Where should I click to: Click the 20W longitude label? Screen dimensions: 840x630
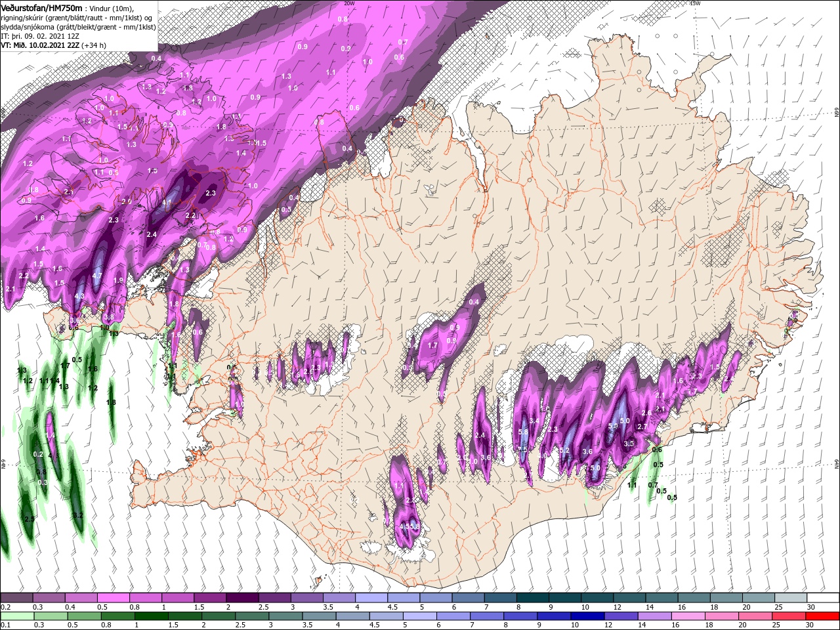[349, 3]
